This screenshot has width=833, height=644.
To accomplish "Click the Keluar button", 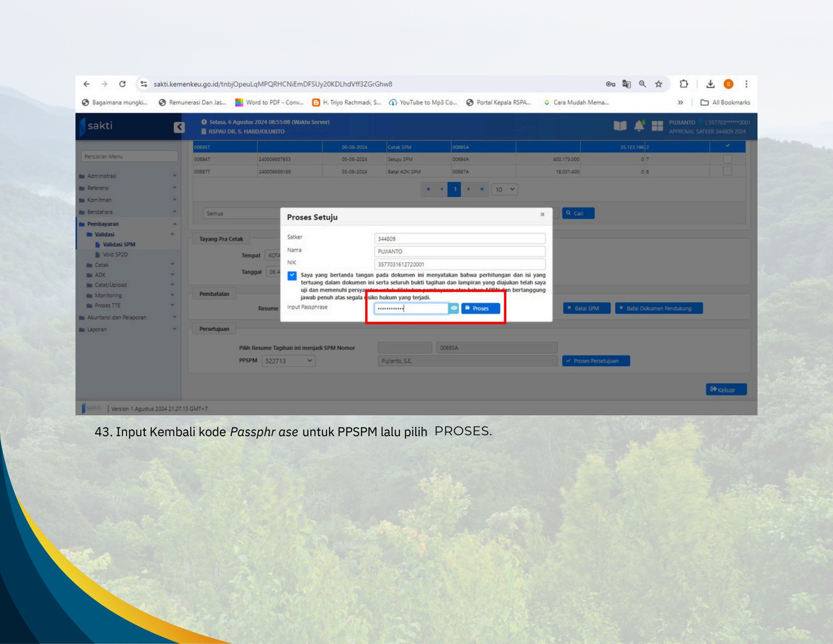I will click(x=726, y=389).
